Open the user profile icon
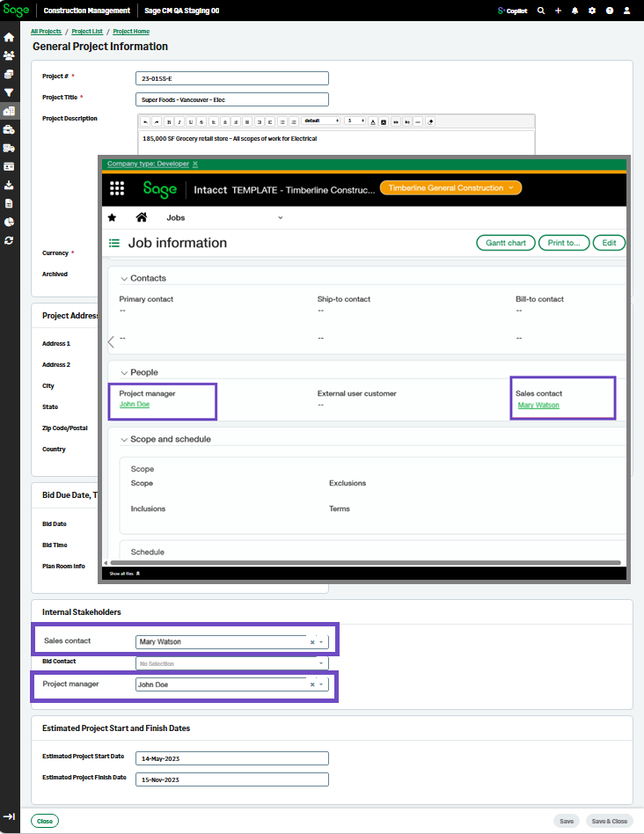This screenshot has width=644, height=834. coord(627,11)
